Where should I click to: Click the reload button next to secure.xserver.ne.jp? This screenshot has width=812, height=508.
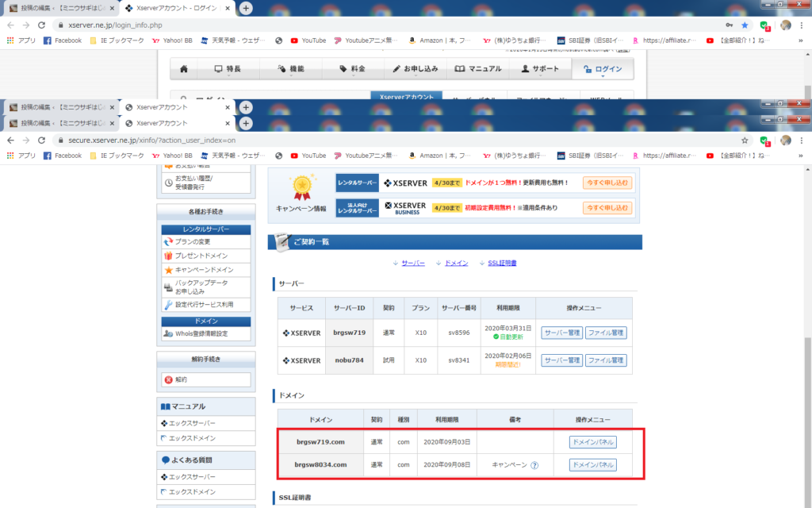tap(42, 140)
